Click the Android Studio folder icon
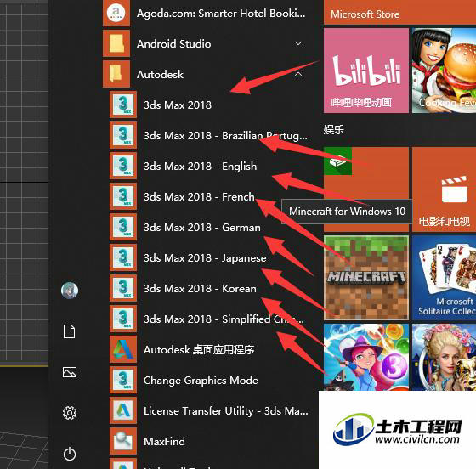This screenshot has width=476, height=469. [116, 43]
